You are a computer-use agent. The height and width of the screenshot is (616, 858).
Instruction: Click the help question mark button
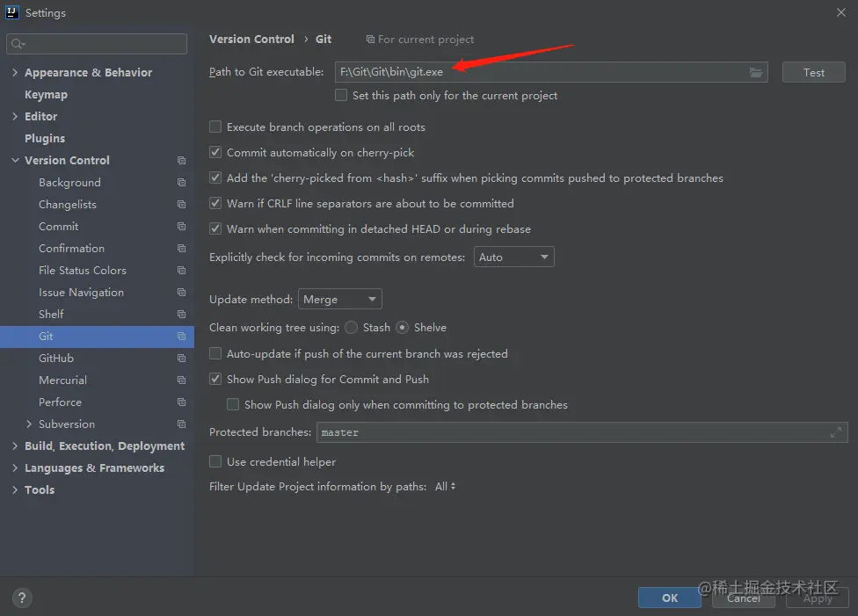click(x=22, y=598)
